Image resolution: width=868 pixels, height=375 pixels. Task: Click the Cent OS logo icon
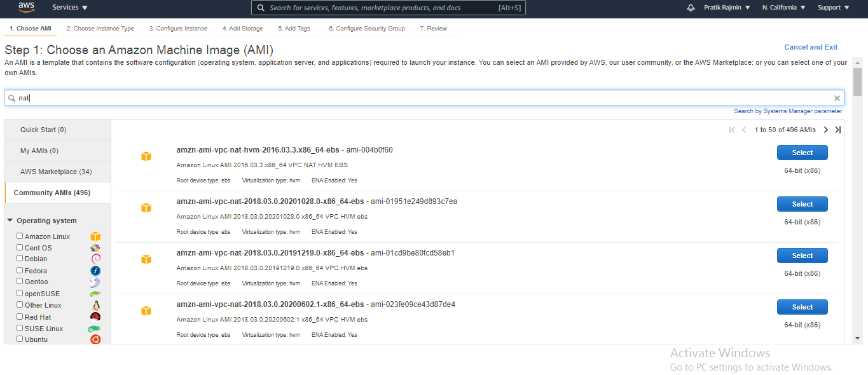point(95,248)
